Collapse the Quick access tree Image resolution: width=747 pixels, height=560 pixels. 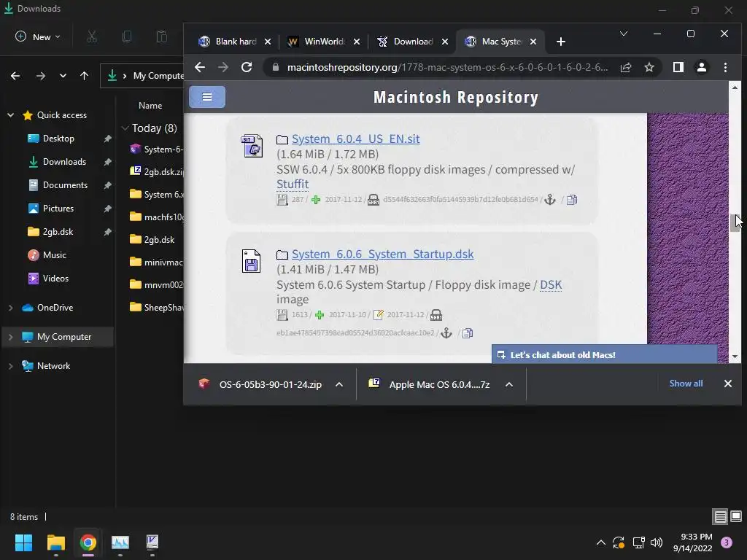point(10,115)
